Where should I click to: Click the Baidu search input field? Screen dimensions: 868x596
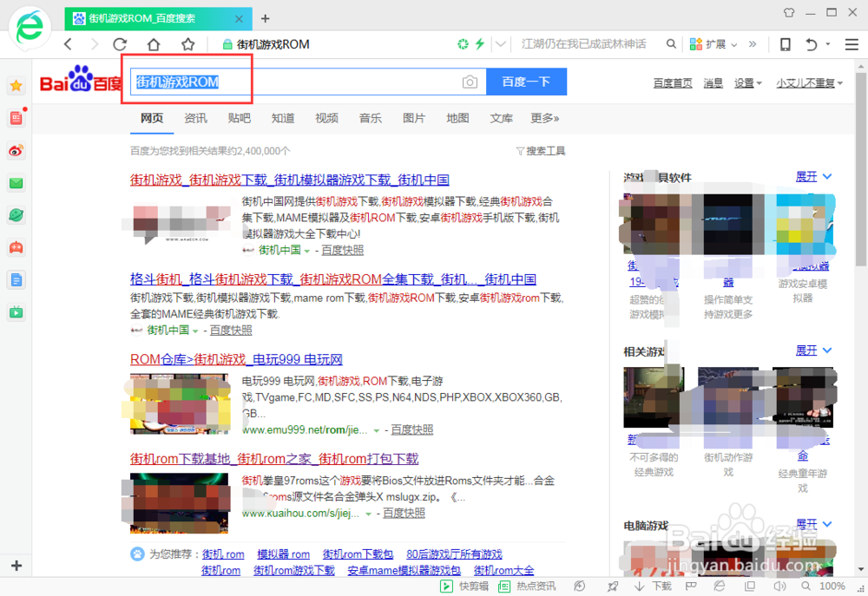pyautogui.click(x=308, y=82)
